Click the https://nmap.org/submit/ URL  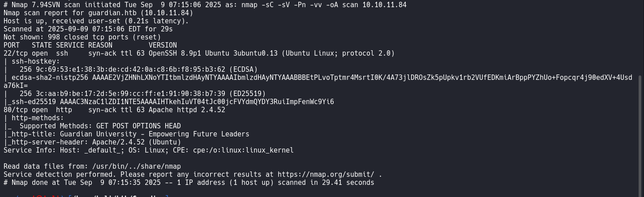point(326,175)
